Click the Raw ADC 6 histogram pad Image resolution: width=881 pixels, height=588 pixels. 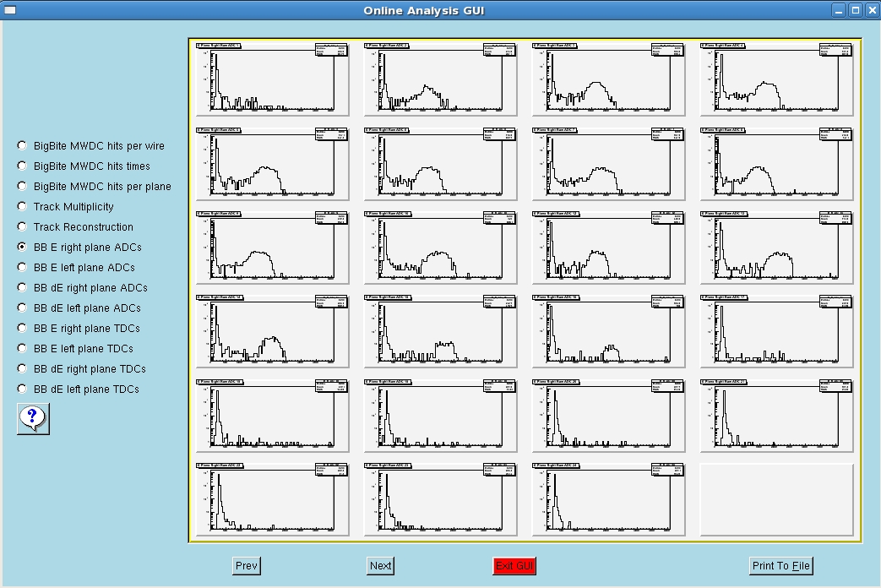(441, 164)
